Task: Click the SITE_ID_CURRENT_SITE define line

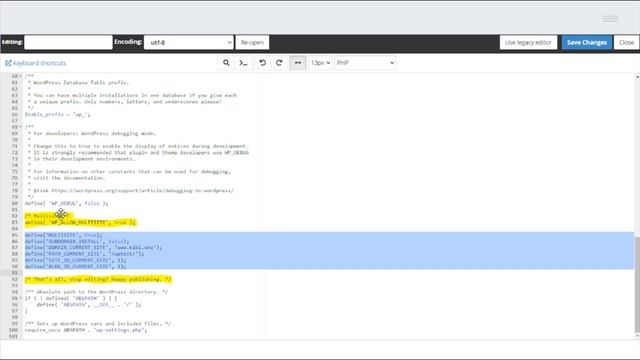Action: pyautogui.click(x=76, y=260)
